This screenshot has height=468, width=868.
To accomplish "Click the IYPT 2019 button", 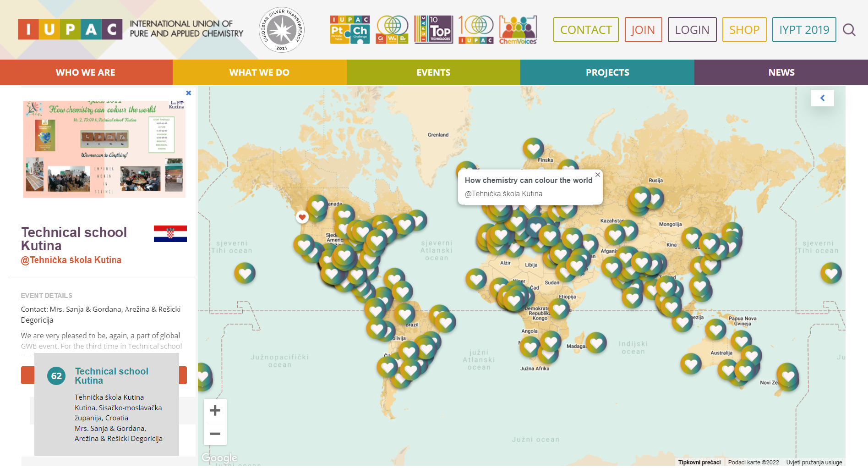I will click(x=804, y=30).
